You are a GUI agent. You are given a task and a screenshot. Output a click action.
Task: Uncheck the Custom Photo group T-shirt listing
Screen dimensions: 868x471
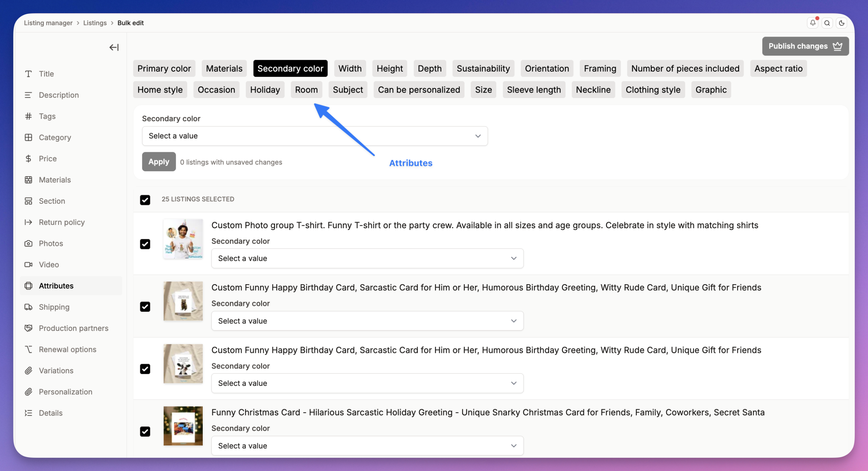(145, 244)
